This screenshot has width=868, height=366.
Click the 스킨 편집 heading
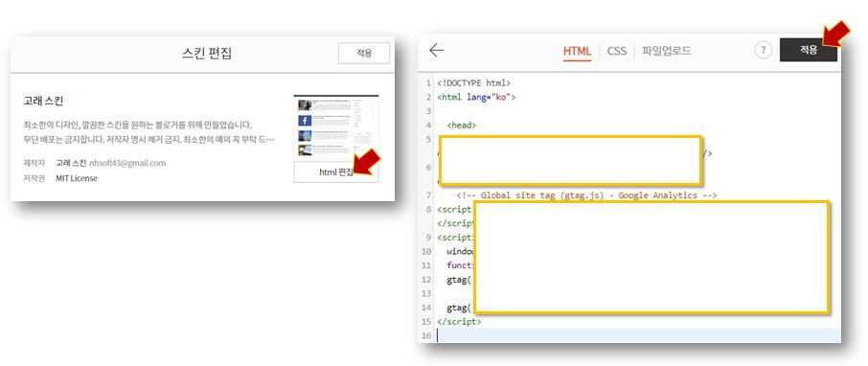[207, 53]
